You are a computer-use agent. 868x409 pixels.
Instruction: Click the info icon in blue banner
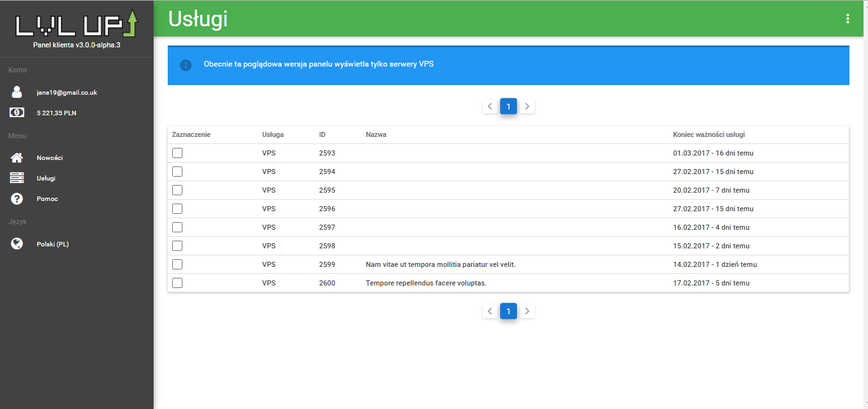coord(186,65)
